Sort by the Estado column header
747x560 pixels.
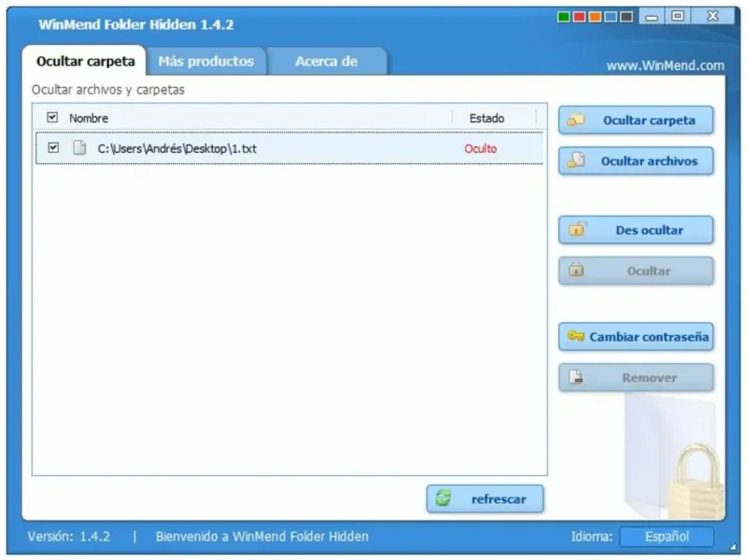coord(486,119)
